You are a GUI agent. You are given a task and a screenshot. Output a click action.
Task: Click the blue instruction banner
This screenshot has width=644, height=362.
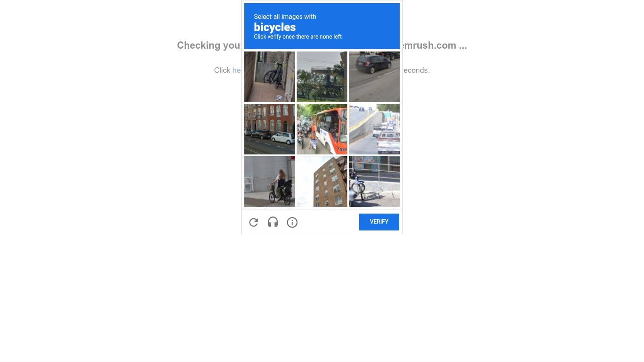point(322,26)
